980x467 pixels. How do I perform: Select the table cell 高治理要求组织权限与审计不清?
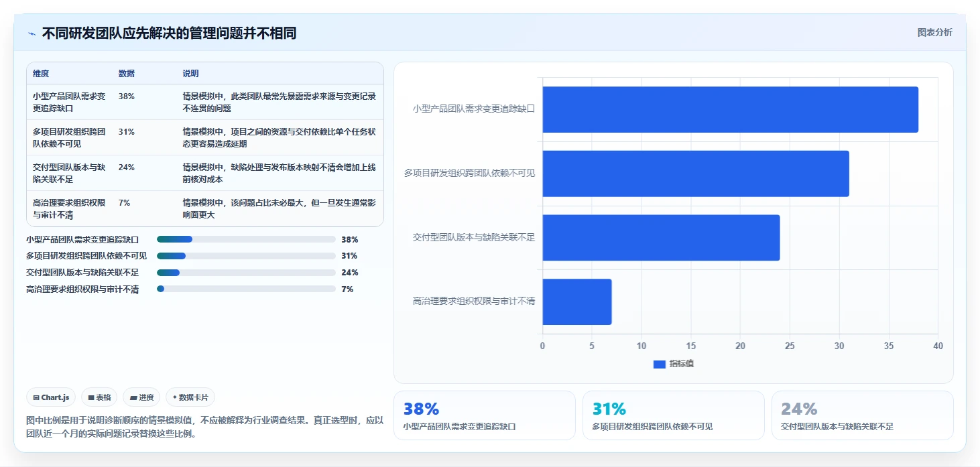(x=70, y=208)
